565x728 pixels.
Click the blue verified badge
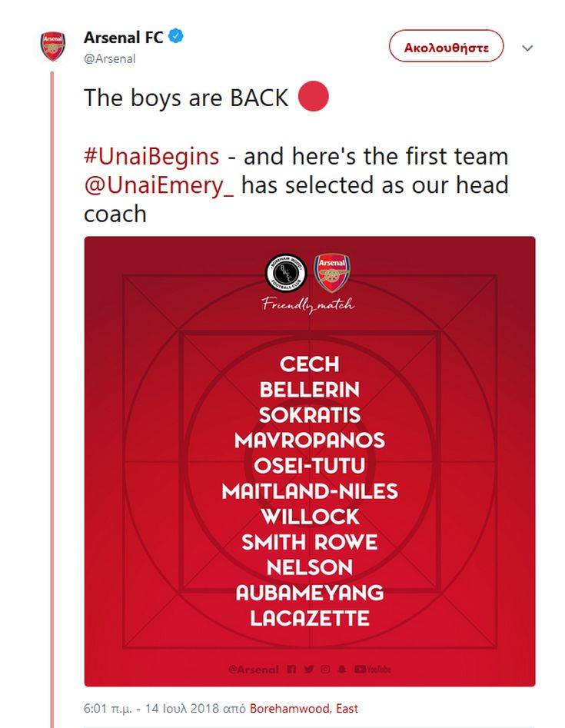pyautogui.click(x=175, y=37)
